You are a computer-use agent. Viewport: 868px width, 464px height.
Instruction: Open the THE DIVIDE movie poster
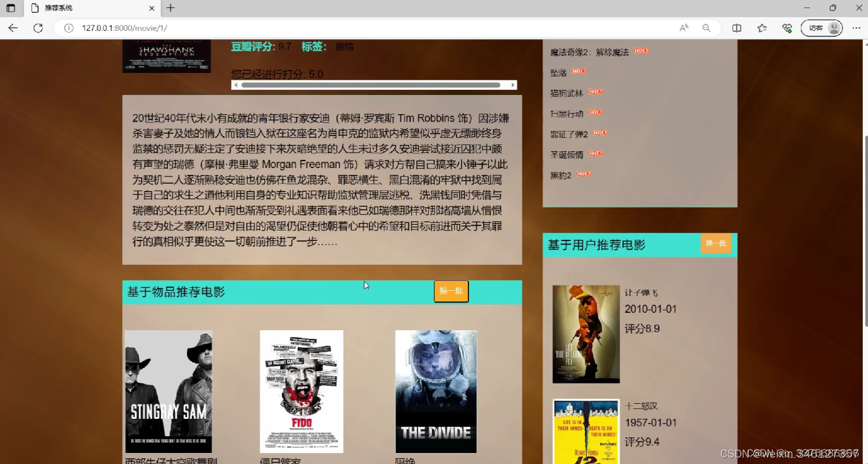(435, 391)
